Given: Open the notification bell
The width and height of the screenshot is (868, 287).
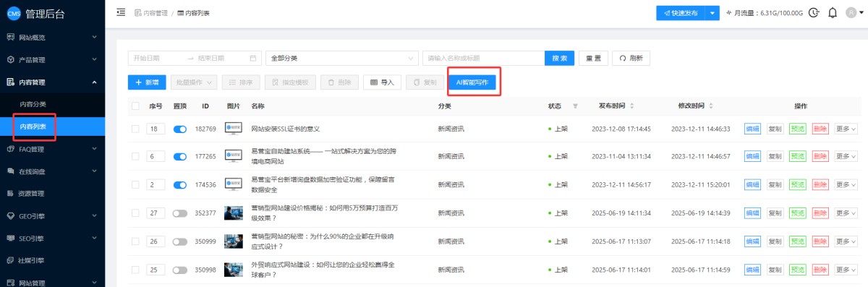Looking at the screenshot, I should tap(833, 12).
